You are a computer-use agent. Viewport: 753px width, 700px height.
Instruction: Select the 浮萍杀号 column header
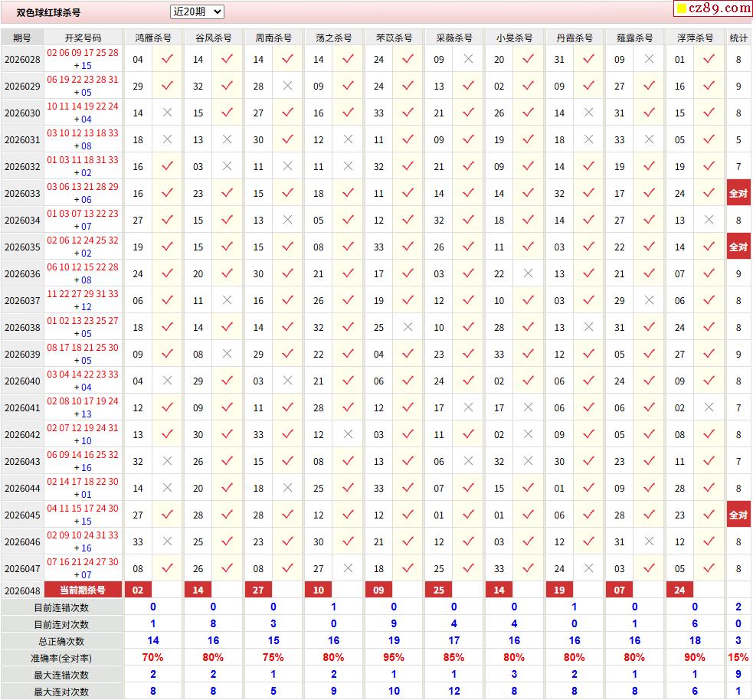coord(695,38)
